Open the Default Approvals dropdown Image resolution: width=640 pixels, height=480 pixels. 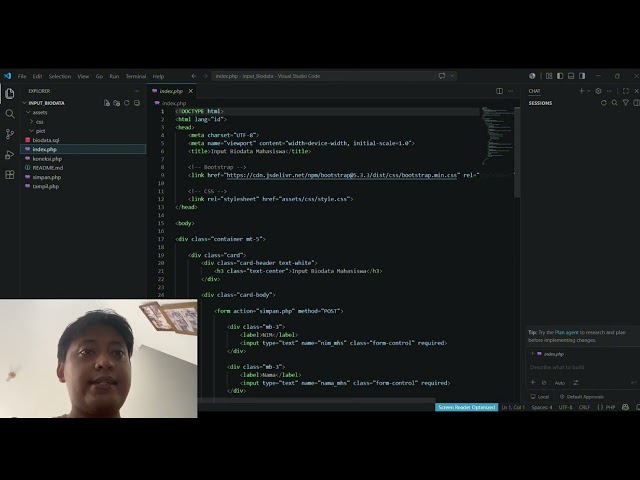[582, 397]
